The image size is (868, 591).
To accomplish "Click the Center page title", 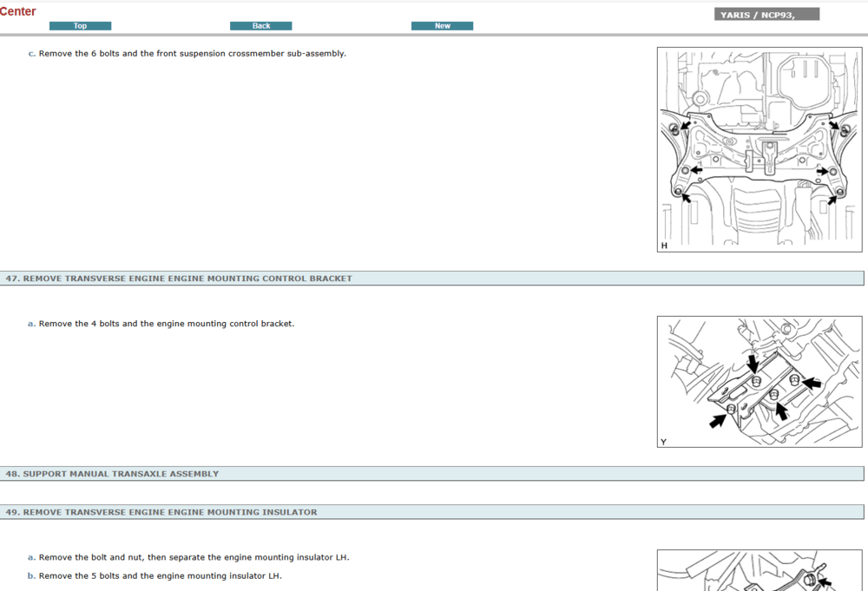I will point(18,11).
